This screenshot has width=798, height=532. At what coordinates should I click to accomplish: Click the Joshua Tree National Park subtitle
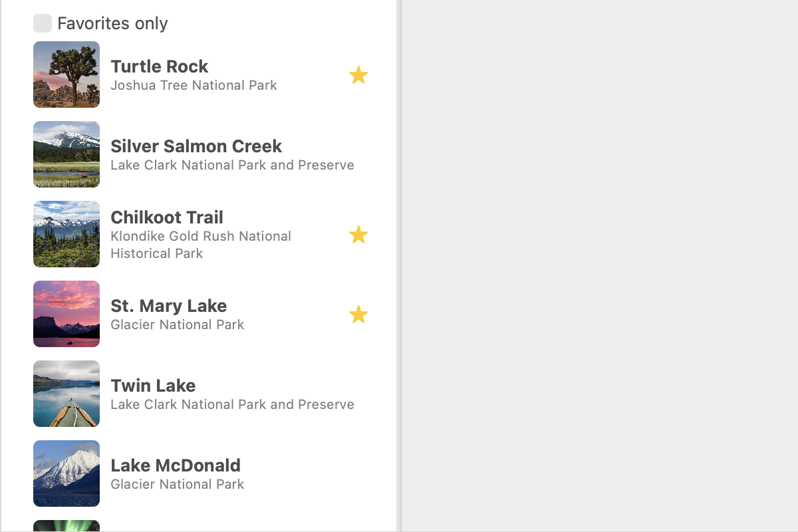click(x=194, y=85)
